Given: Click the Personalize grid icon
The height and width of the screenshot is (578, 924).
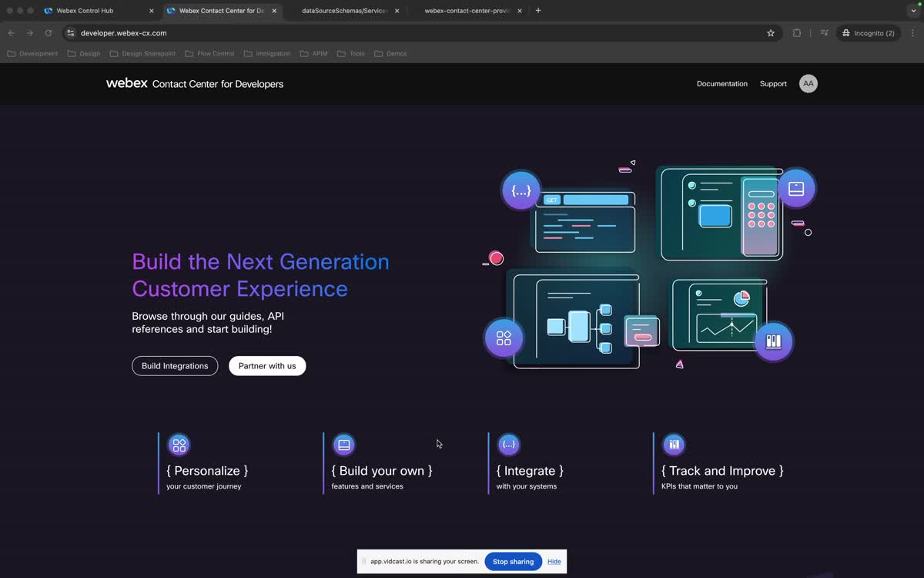Looking at the screenshot, I should [179, 445].
